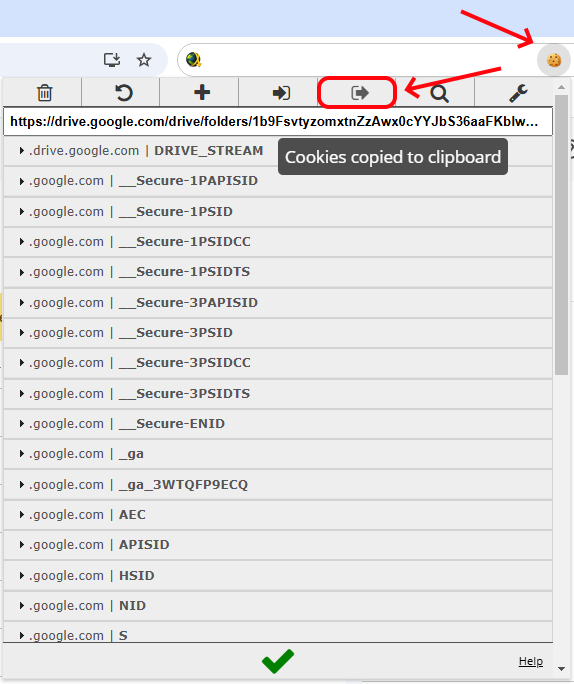
Task: Open options with the wrench icon
Action: (x=518, y=93)
